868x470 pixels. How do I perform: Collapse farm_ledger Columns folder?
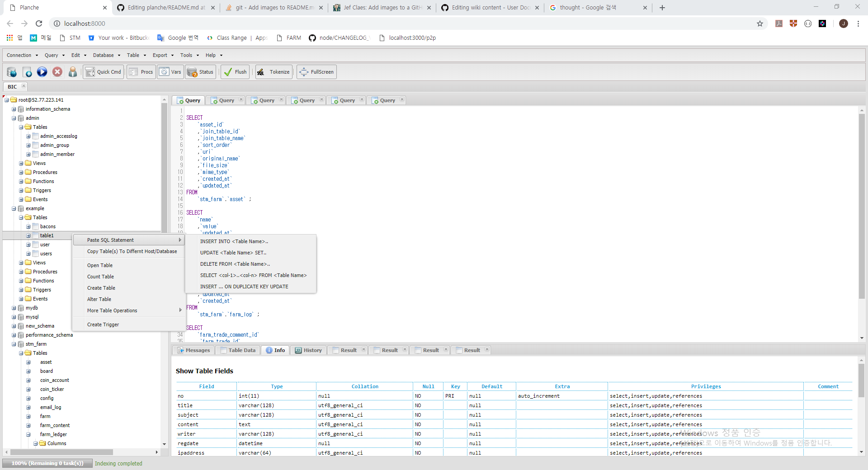(36, 443)
